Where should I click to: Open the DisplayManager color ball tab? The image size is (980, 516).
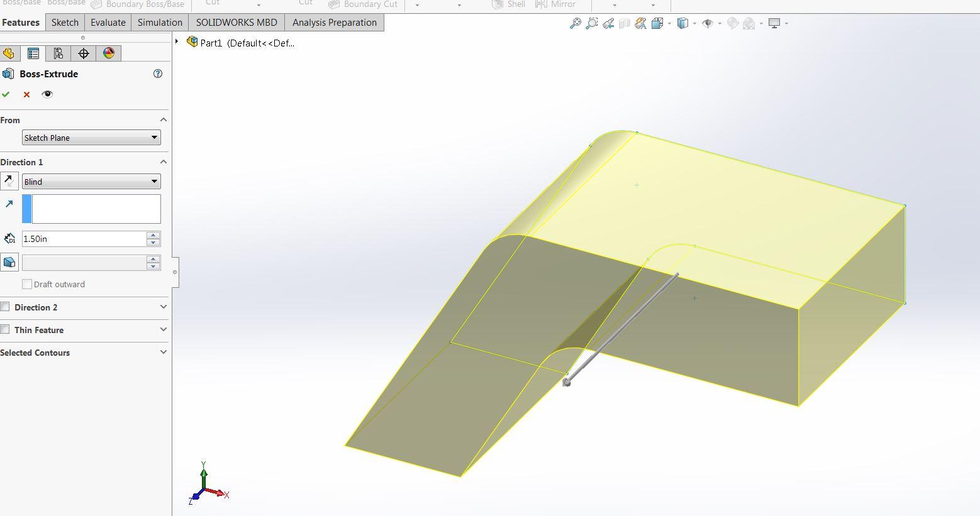pyautogui.click(x=109, y=53)
